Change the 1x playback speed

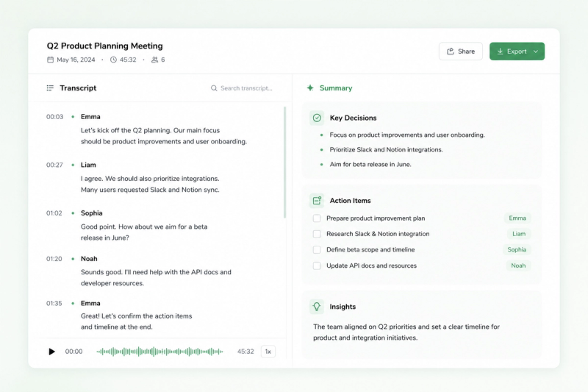268,352
